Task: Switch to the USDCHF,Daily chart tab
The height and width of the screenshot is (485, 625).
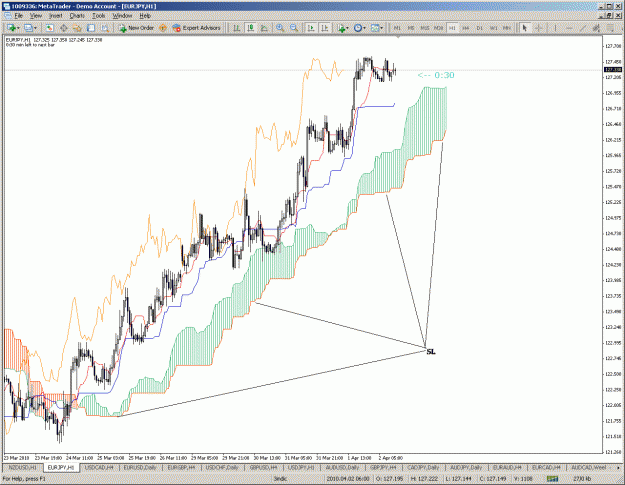Action: (x=222, y=467)
